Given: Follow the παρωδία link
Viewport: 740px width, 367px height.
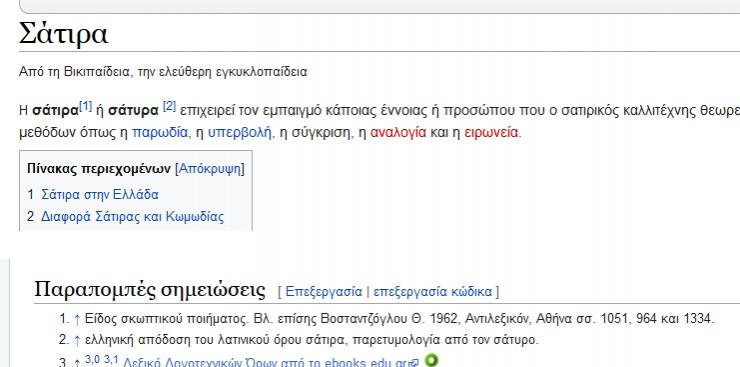Looking at the screenshot, I should click(160, 133).
